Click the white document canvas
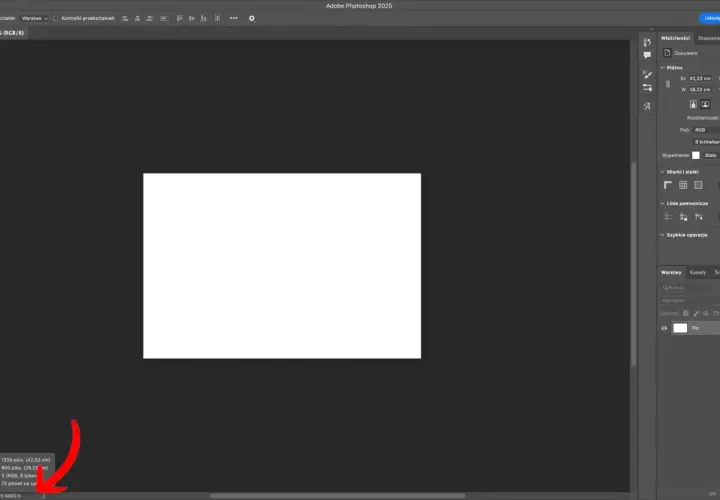The height and width of the screenshot is (500, 720). pyautogui.click(x=282, y=266)
